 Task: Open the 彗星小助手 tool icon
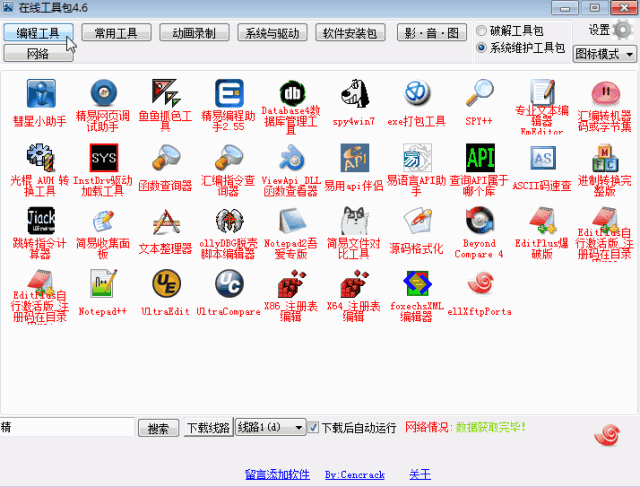point(41,93)
